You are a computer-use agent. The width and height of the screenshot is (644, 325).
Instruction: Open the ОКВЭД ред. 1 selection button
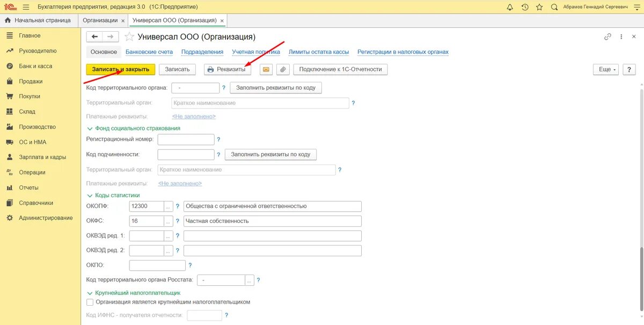(x=169, y=236)
